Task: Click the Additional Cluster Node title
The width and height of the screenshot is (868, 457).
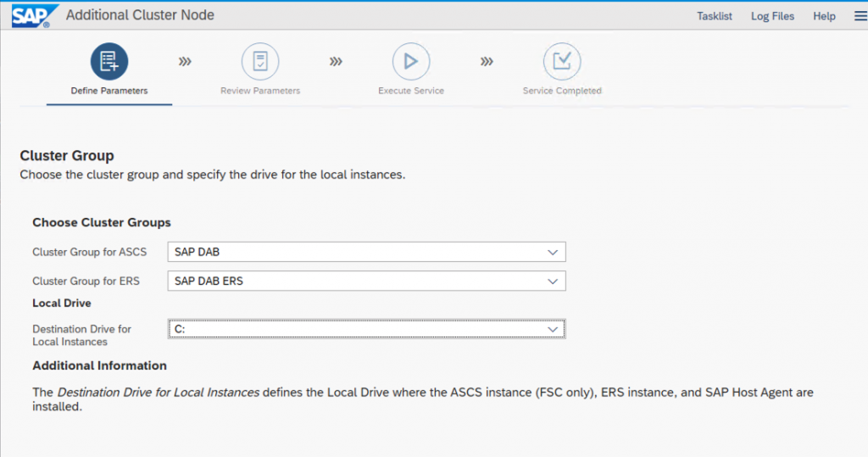Action: point(140,15)
